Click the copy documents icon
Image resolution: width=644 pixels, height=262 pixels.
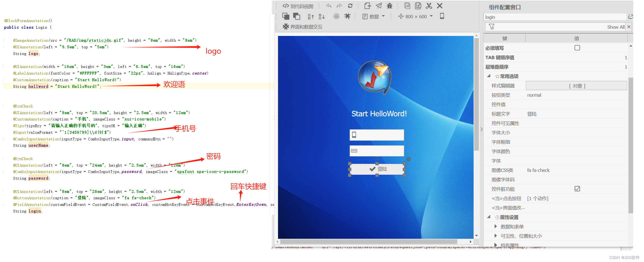point(407,6)
